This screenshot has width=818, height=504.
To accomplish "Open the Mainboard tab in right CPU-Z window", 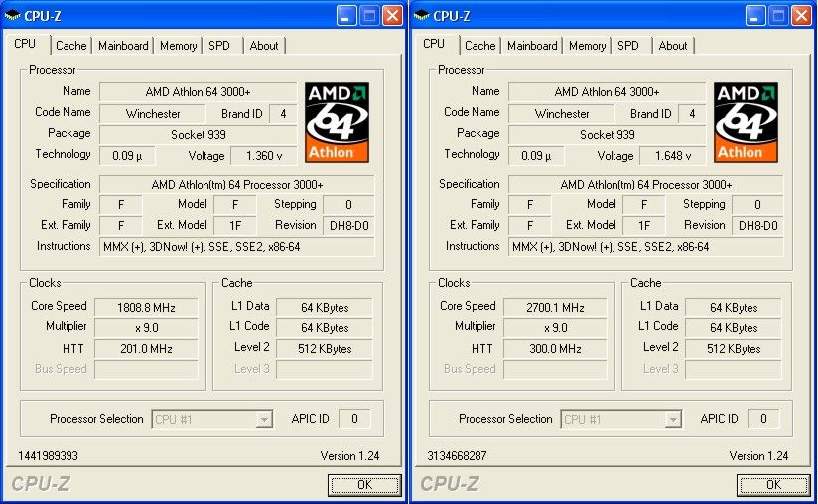I will (x=532, y=46).
